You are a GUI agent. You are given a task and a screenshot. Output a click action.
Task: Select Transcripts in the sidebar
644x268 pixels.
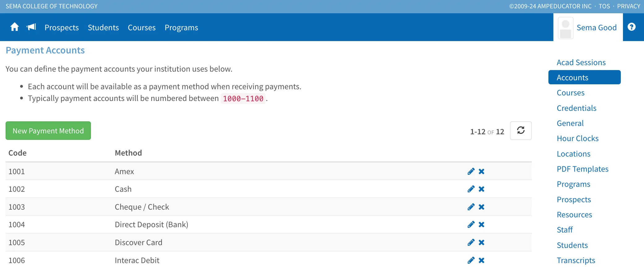(x=576, y=260)
